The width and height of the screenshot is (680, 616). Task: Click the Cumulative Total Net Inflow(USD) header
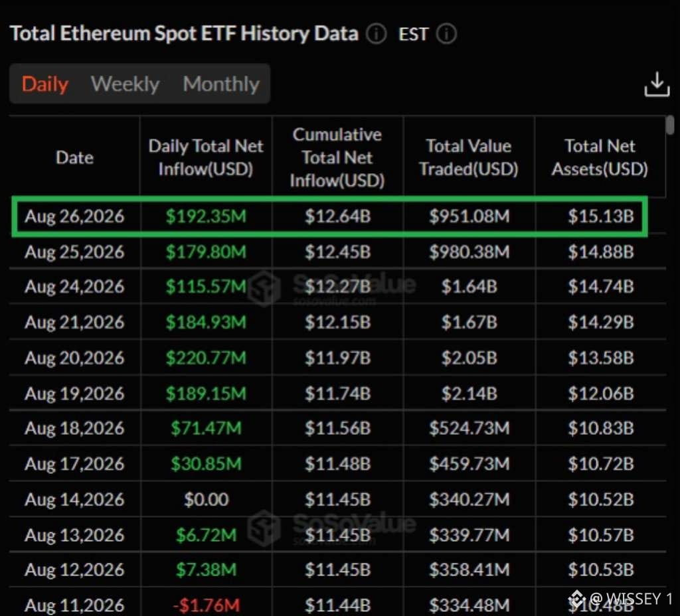click(337, 157)
